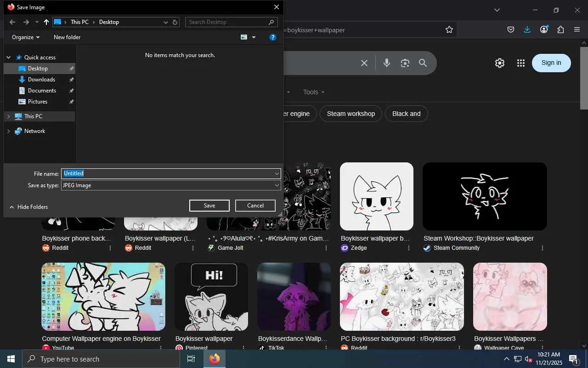Open Task View on the taskbar

click(x=191, y=359)
